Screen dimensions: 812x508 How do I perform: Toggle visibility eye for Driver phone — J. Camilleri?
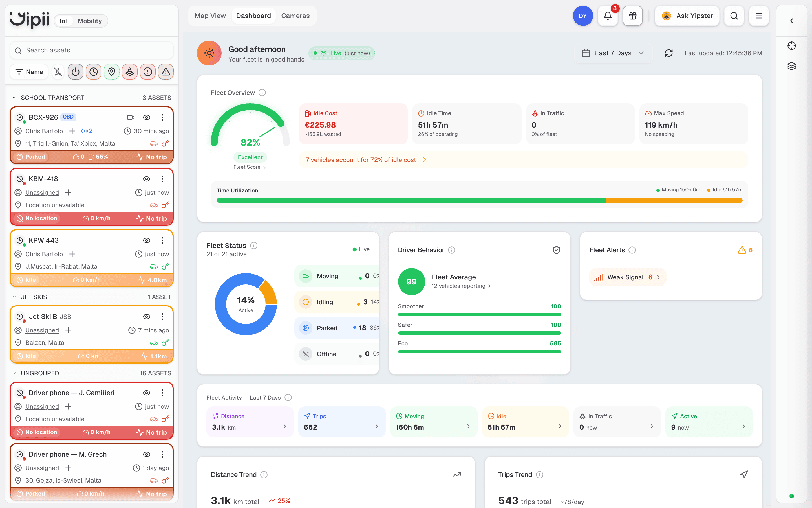point(147,393)
